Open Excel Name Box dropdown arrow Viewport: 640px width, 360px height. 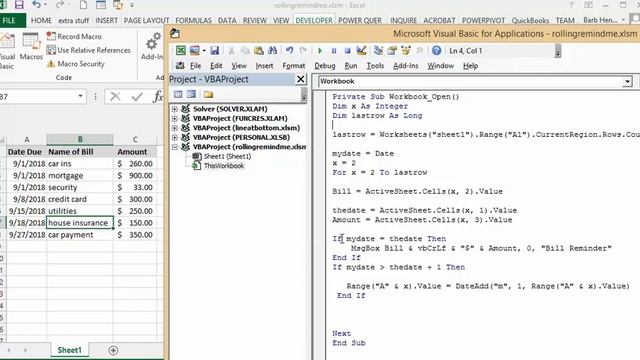(80, 97)
